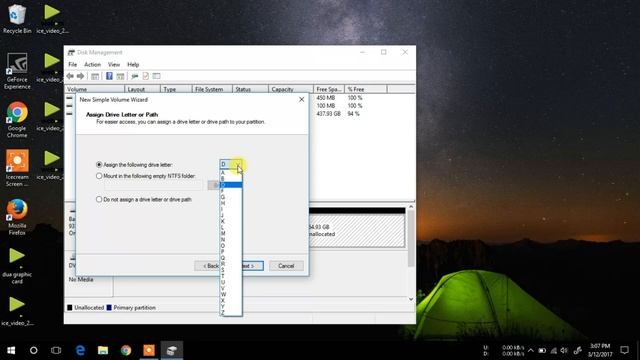Click the Forward arrow in Disk Management toolbar
Screen dimensions: 640x360
pyautogui.click(x=80, y=76)
